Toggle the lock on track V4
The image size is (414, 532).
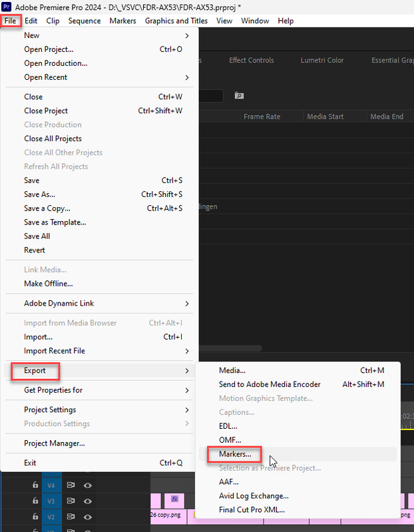pyautogui.click(x=35, y=485)
